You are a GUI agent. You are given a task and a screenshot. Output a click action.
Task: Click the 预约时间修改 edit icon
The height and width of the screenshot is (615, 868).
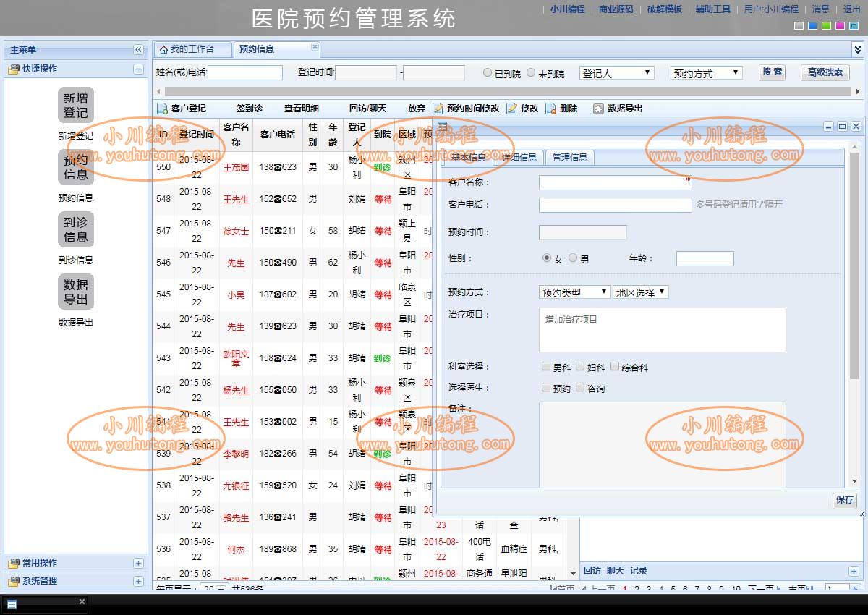coord(438,109)
